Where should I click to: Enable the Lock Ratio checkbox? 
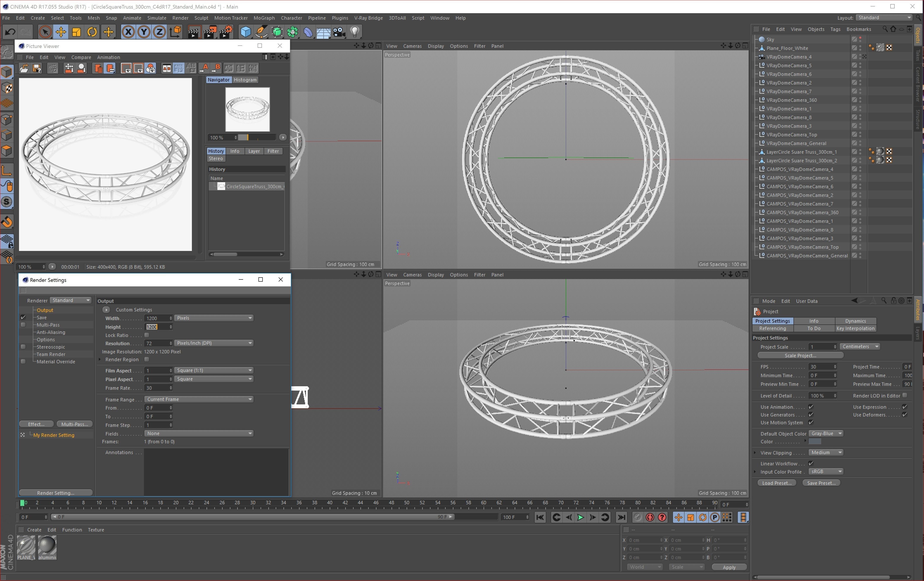[x=147, y=335]
